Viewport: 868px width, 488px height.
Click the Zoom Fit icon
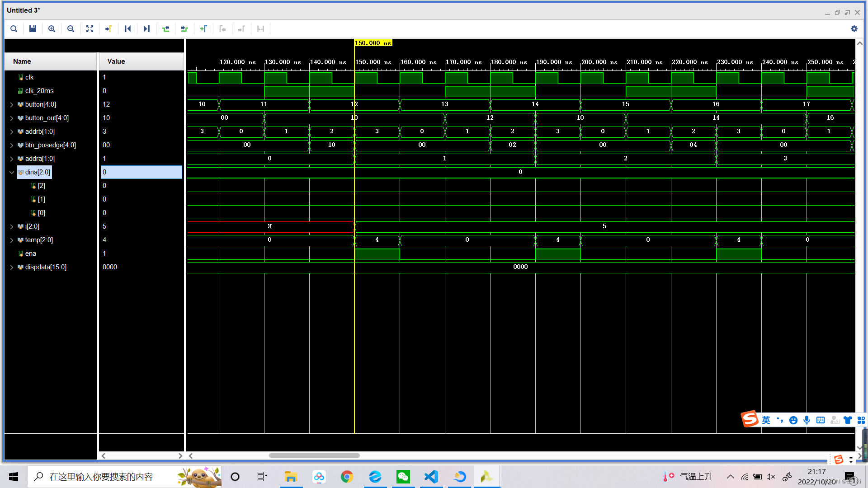click(x=90, y=29)
